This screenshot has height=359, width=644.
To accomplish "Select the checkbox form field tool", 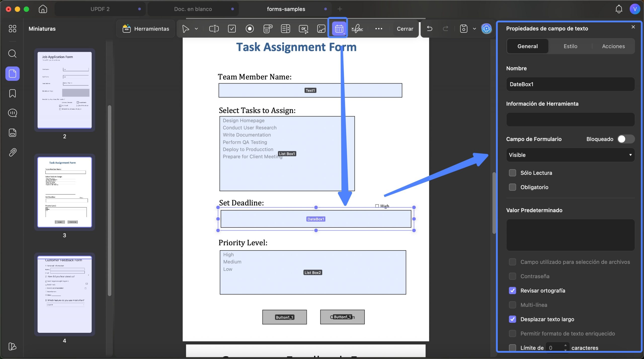I will tap(232, 29).
